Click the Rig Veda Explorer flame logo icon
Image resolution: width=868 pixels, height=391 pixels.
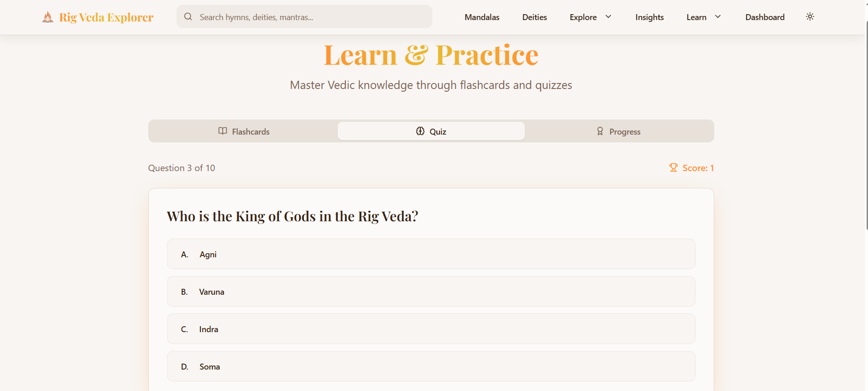point(47,17)
